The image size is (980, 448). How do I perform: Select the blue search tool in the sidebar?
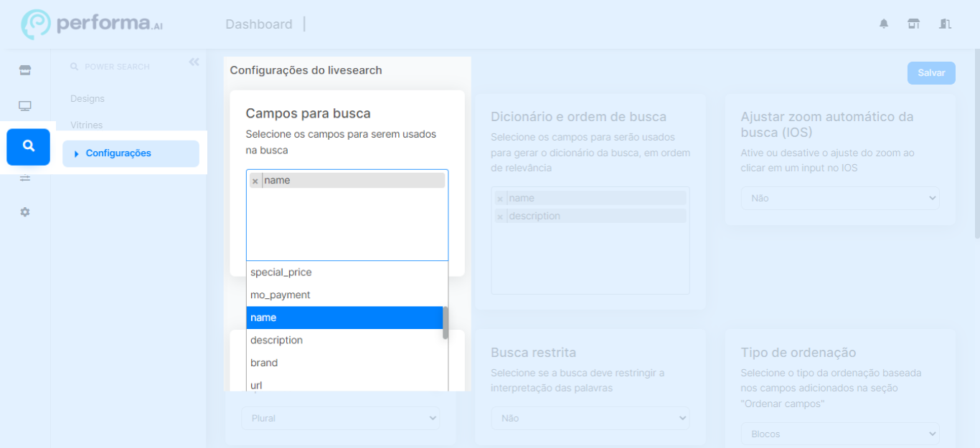(x=28, y=146)
